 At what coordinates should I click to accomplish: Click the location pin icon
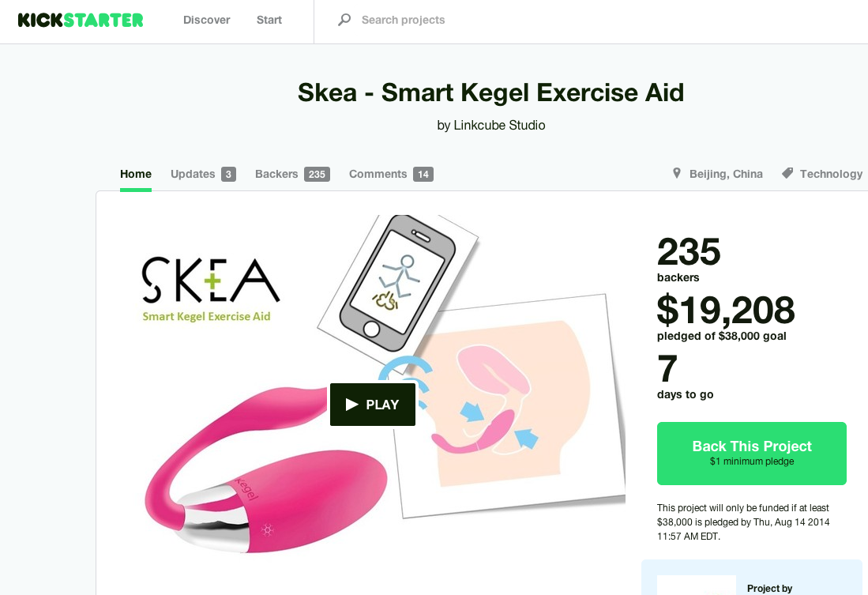click(676, 173)
